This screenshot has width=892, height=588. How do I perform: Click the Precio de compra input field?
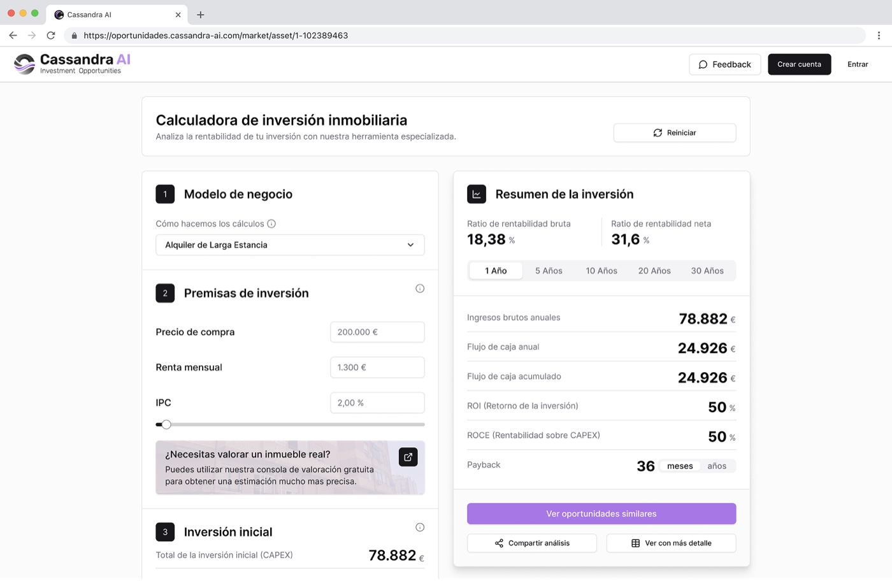(377, 332)
